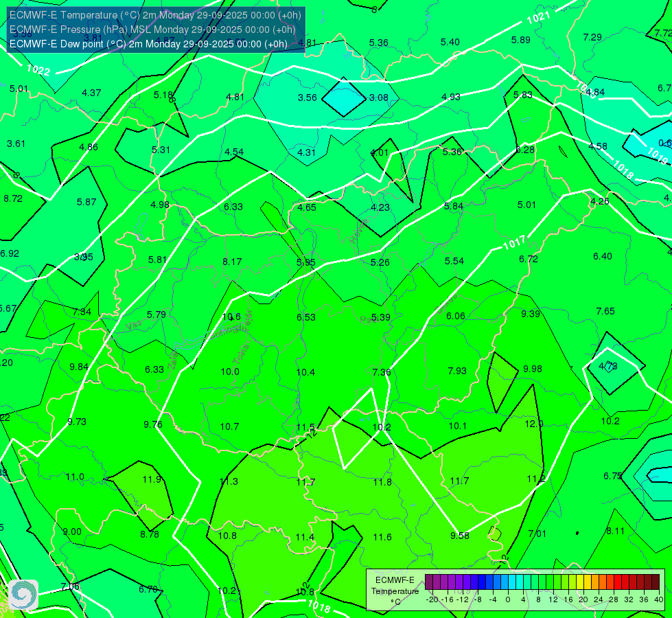Screen dimensions: 672x618
Task: Click the 11.6 temperature value
Action: point(382,537)
